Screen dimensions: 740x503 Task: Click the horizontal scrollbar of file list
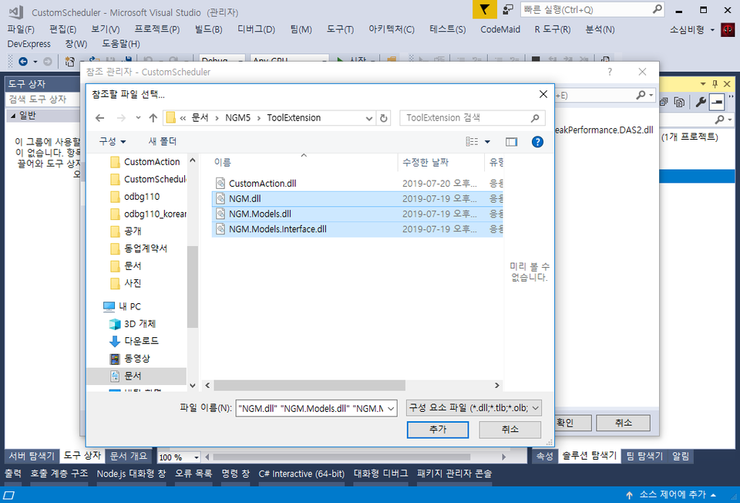[309, 386]
